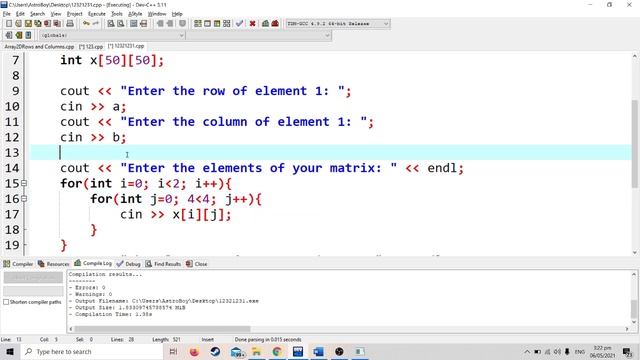Click the Compile toolbar icon
Image resolution: width=640 pixels, height=360 pixels.
click(x=198, y=24)
